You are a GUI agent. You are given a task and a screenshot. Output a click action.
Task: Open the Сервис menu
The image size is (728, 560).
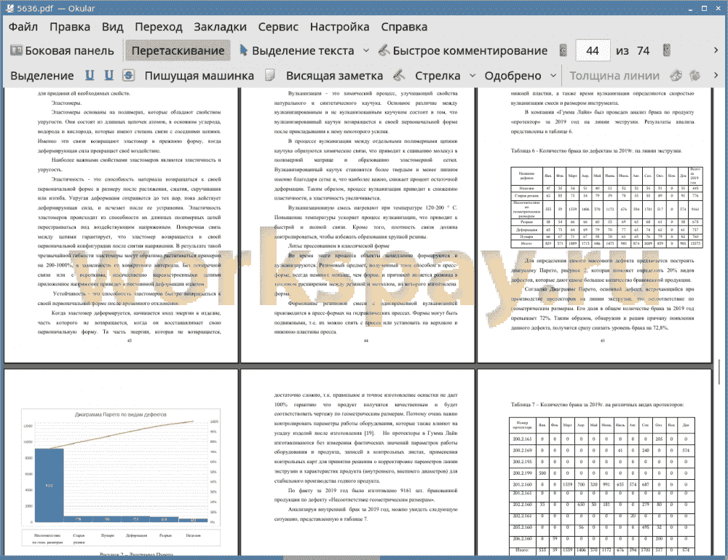tap(278, 27)
